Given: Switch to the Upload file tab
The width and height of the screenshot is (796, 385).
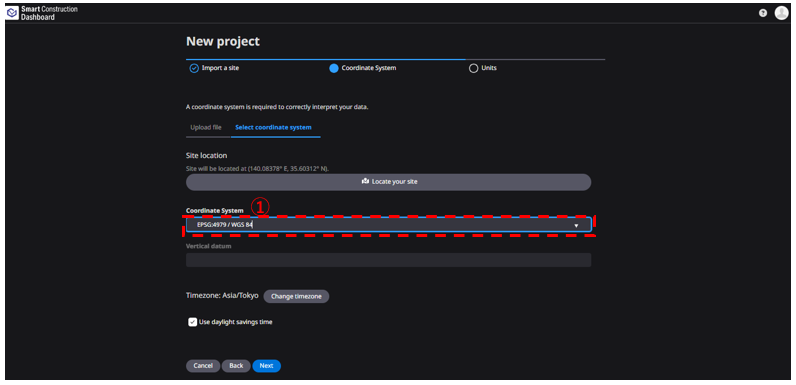Looking at the screenshot, I should (x=206, y=127).
